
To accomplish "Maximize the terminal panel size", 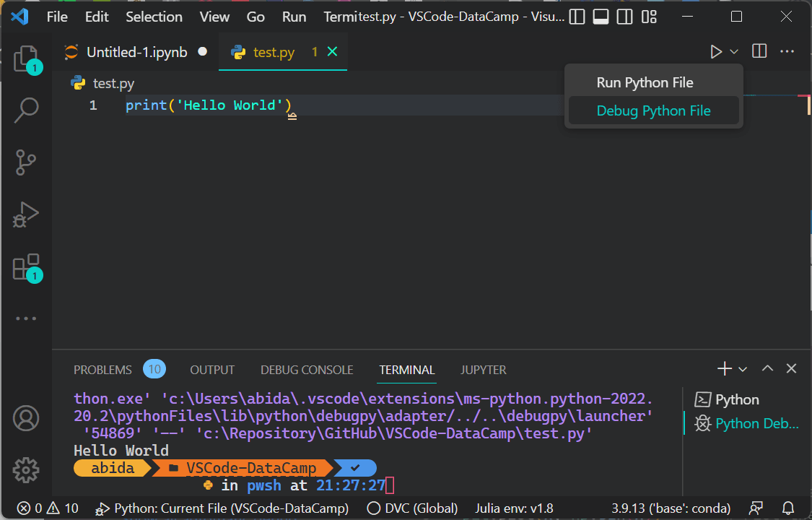I will click(x=767, y=369).
